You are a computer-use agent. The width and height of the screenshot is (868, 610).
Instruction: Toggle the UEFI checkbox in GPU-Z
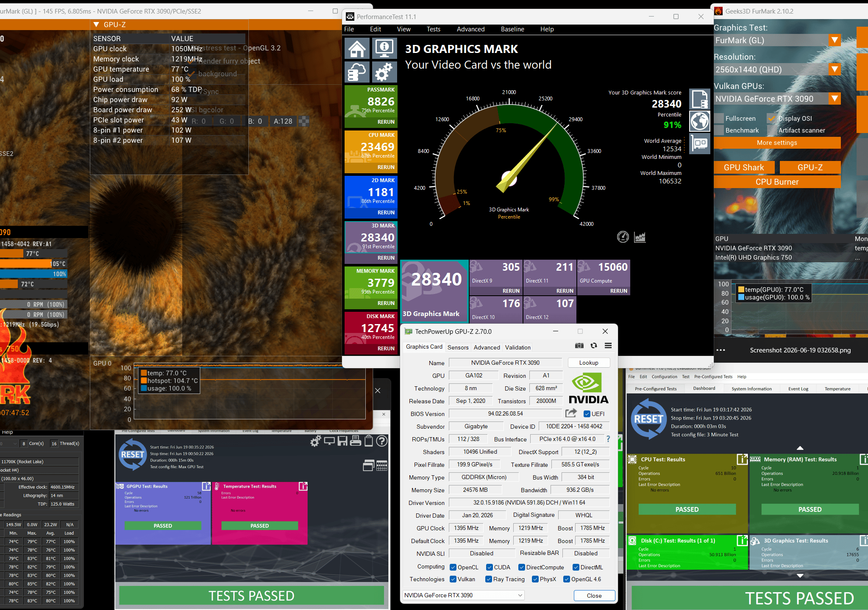587,414
